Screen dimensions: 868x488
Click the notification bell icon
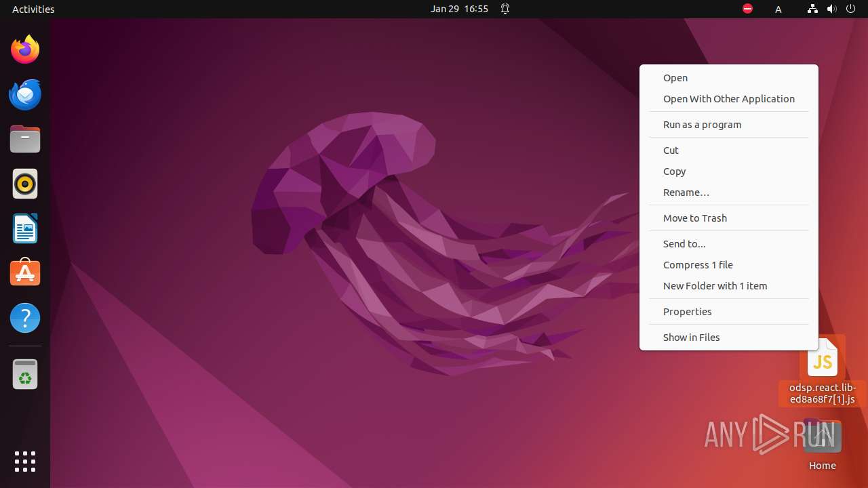pyautogui.click(x=505, y=9)
